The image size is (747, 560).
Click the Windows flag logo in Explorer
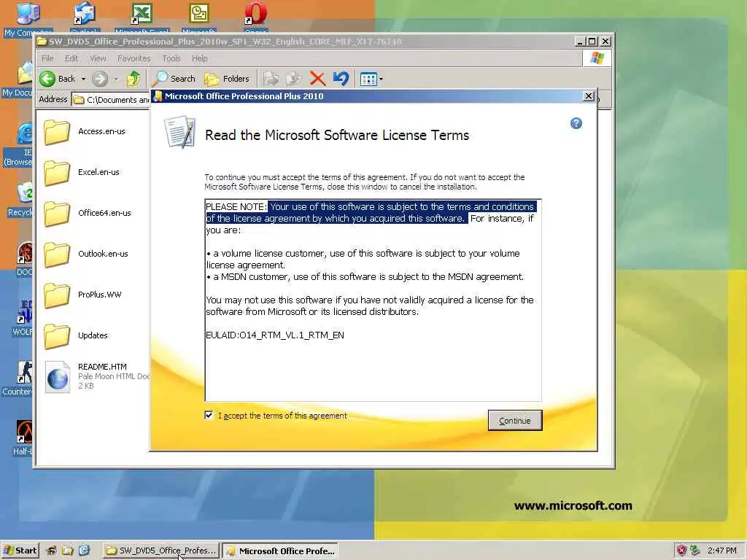coord(597,58)
